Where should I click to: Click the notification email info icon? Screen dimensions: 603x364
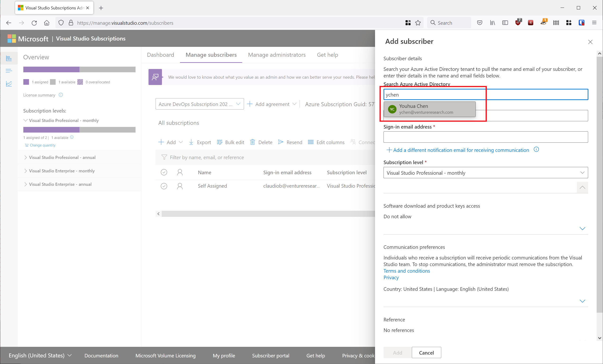[x=536, y=149]
